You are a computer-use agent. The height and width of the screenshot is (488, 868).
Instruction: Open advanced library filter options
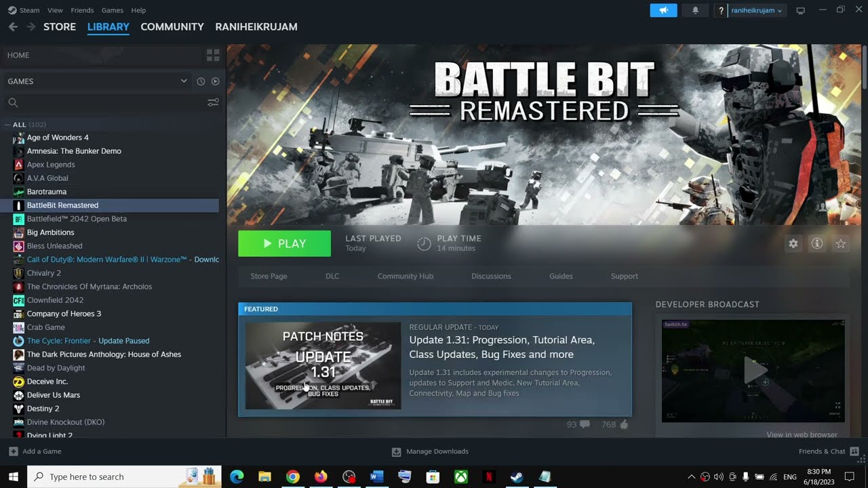coord(213,102)
